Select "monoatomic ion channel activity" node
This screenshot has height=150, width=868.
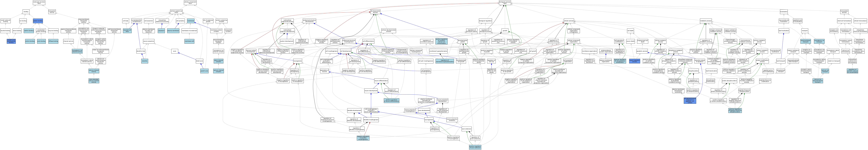tap(77, 51)
